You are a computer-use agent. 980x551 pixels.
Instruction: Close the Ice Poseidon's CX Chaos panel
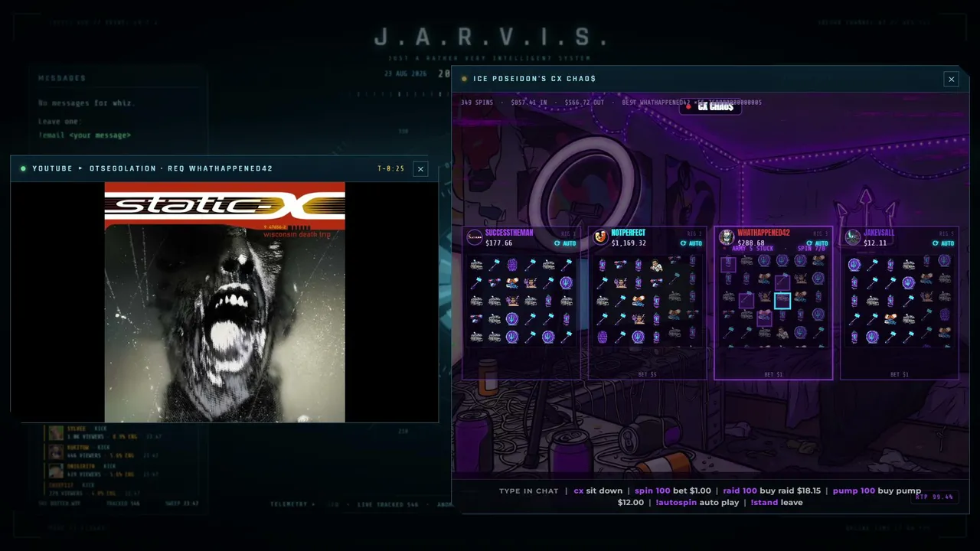click(951, 79)
